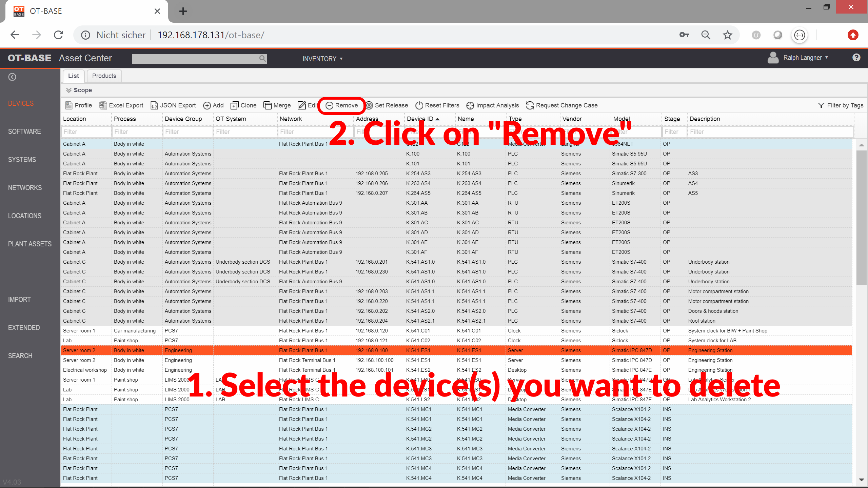This screenshot has width=868, height=488.
Task: Export list with Excel Export
Action: (x=121, y=105)
